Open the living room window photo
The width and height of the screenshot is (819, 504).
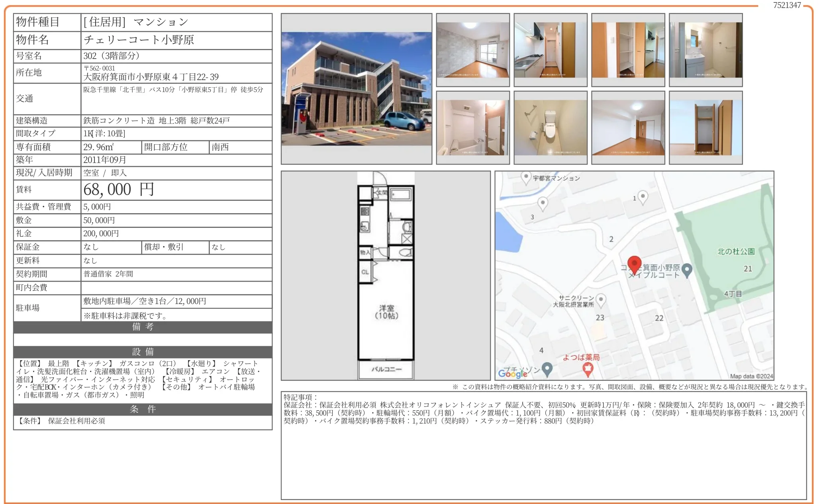coord(473,50)
